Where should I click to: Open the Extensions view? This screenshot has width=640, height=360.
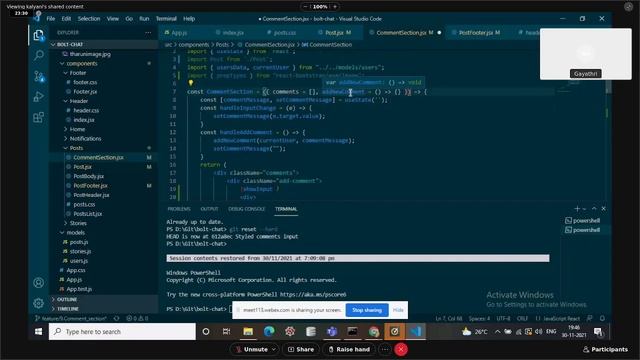click(x=39, y=118)
